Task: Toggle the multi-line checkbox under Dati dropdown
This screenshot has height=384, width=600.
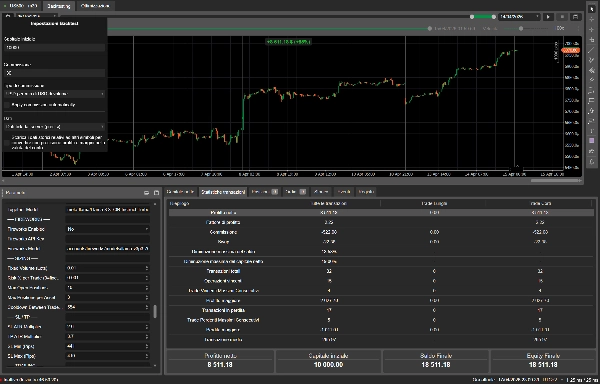Action: 7,142
